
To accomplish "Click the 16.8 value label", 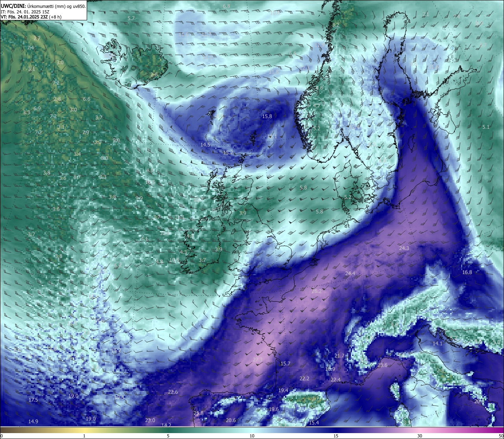I will (467, 272).
